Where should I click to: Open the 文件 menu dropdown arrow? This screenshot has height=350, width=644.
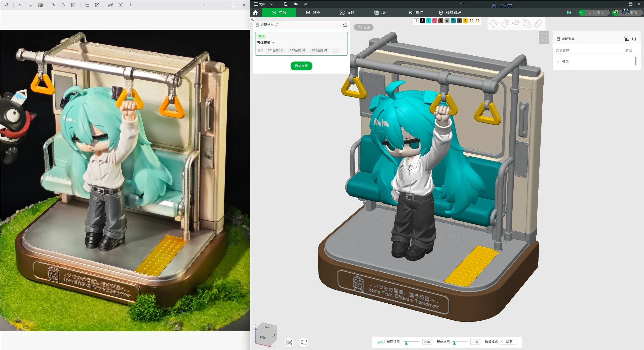[272, 4]
